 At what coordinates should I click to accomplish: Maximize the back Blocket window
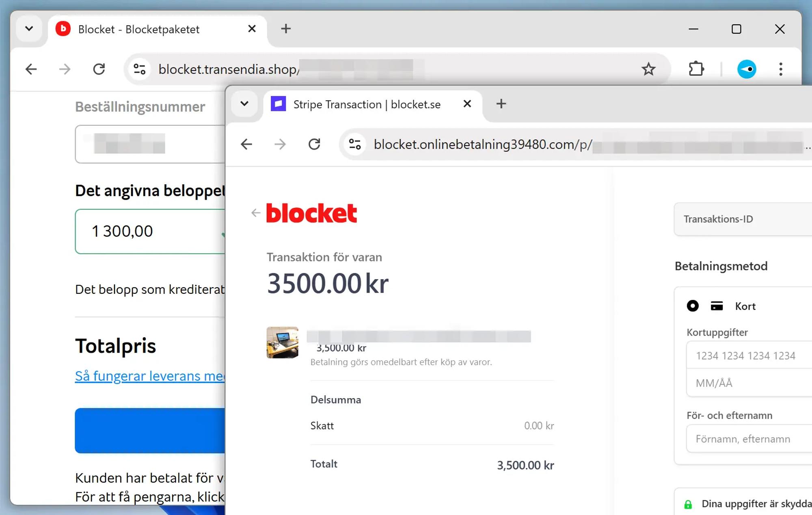coord(736,29)
